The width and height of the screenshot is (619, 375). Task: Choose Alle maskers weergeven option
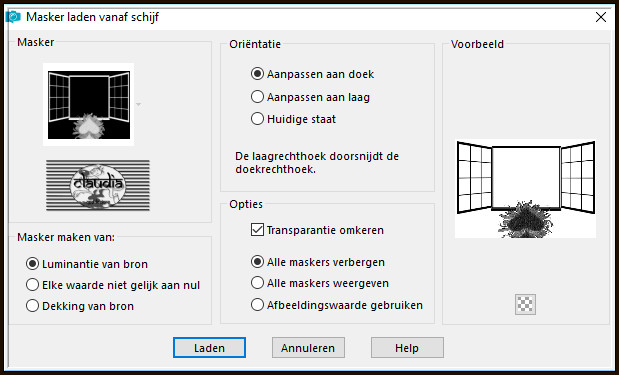tap(320, 283)
